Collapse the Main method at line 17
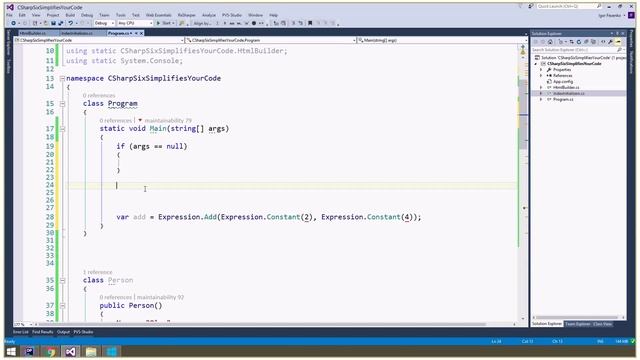 [x=62, y=129]
